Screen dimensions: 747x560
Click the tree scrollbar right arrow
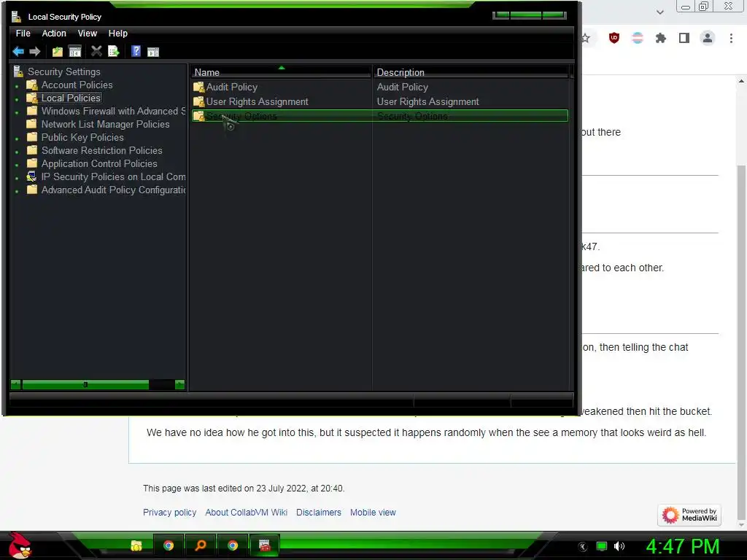point(179,384)
